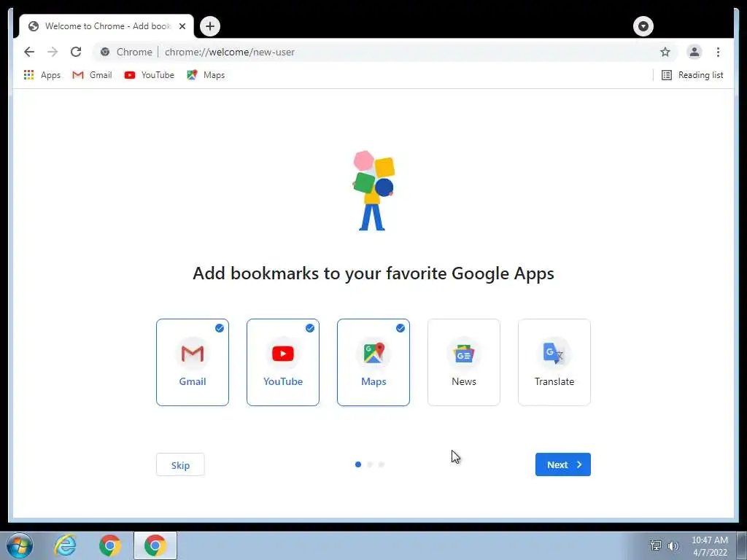Viewport: 747px width, 560px height.
Task: Open the volume speaker tray icon
Action: pos(673,546)
